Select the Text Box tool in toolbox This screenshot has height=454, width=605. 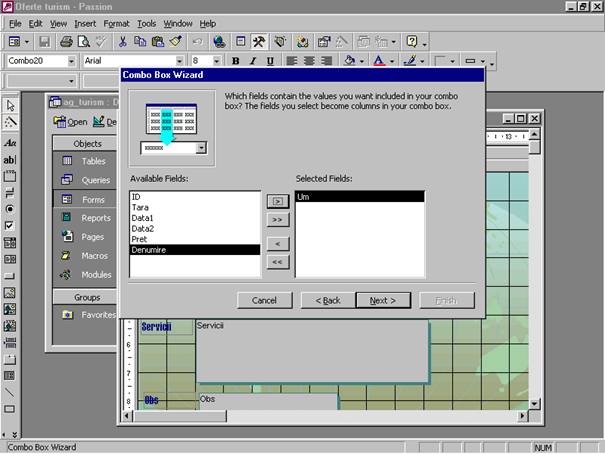tap(10, 158)
